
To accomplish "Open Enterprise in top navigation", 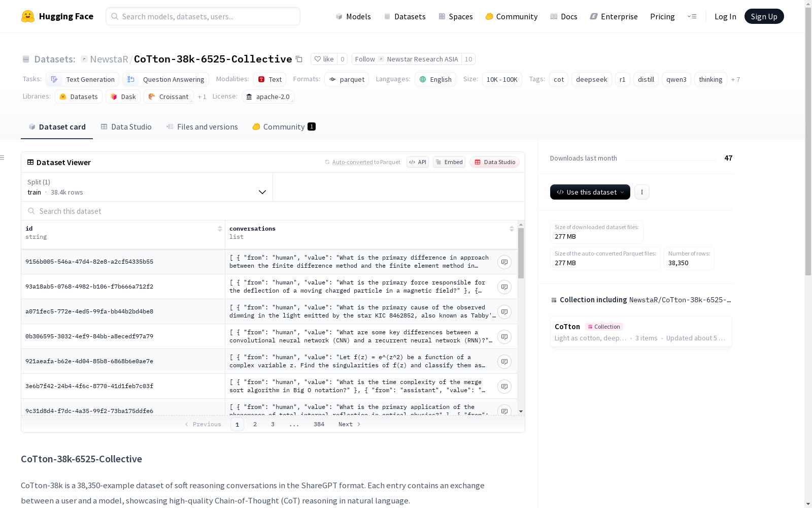I will (614, 16).
